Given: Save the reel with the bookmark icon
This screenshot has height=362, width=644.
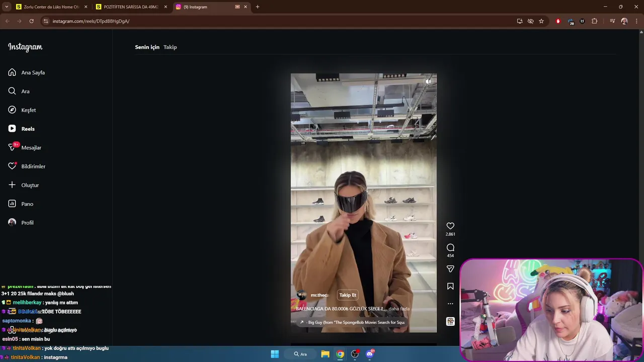Looking at the screenshot, I should pos(450,286).
